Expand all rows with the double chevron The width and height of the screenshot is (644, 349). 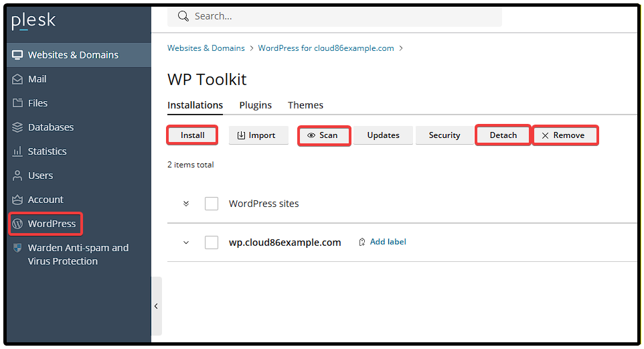[x=186, y=204]
